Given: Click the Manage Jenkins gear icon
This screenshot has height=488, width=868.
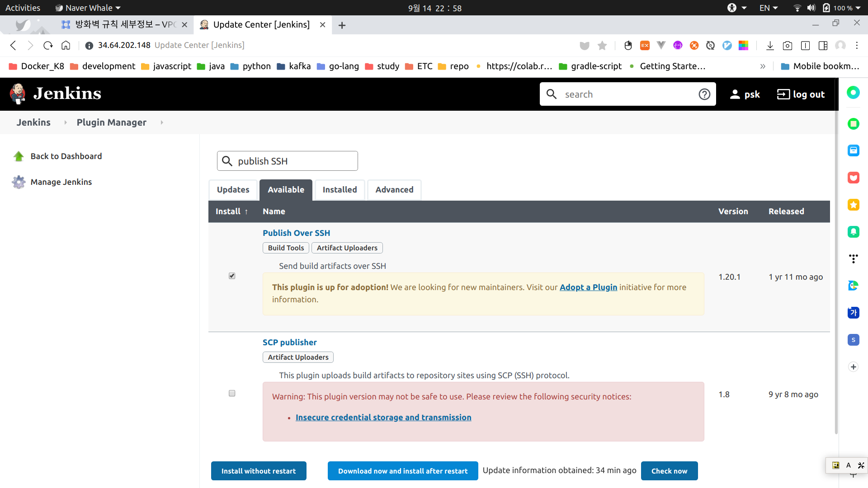Looking at the screenshot, I should [19, 182].
